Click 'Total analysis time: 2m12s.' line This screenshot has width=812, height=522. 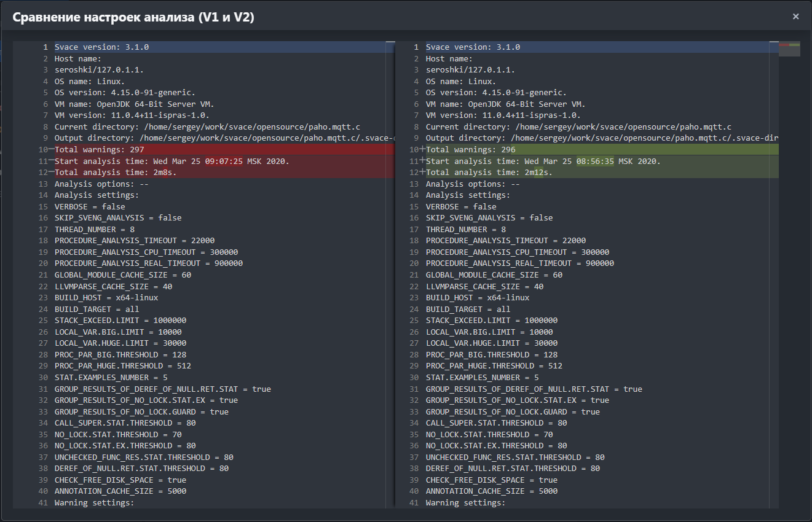click(x=489, y=173)
